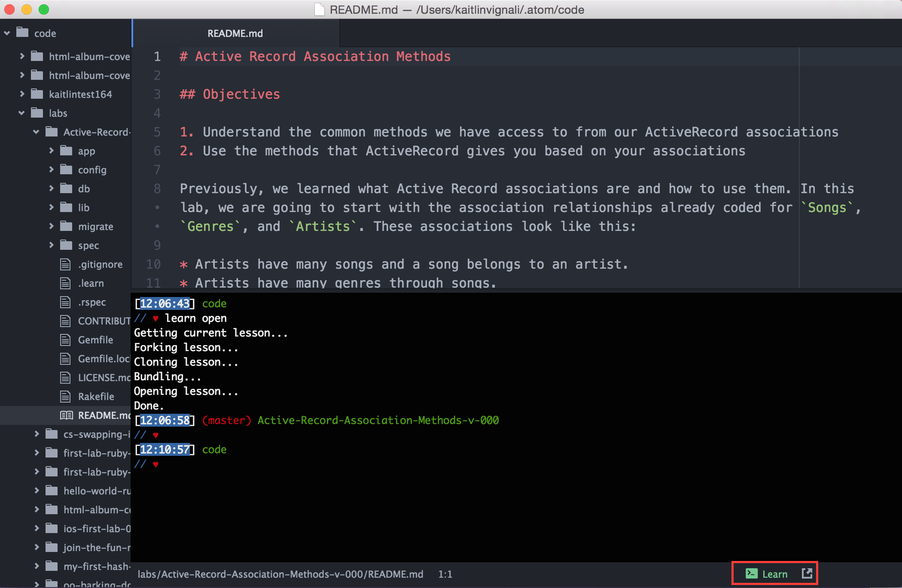Collapse the labs folder
902x588 pixels.
tap(21, 113)
